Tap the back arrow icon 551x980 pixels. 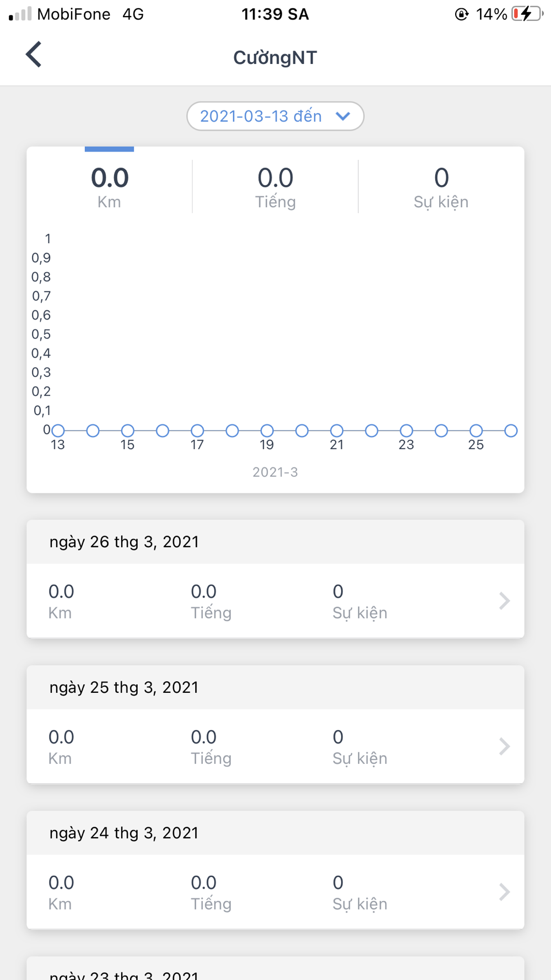pyautogui.click(x=34, y=55)
